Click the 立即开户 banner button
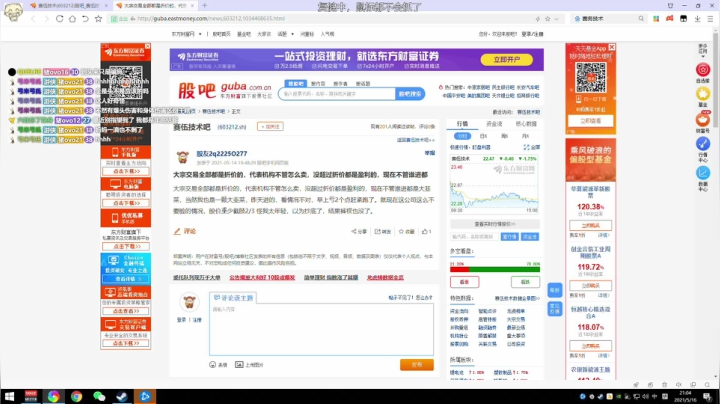 [x=506, y=60]
